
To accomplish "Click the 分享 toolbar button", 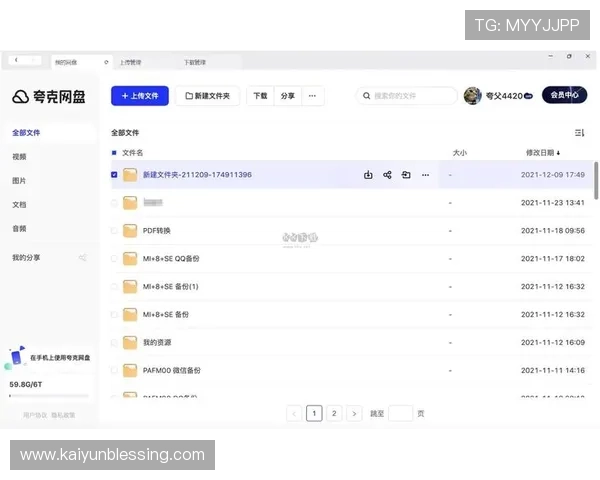I will (288, 96).
